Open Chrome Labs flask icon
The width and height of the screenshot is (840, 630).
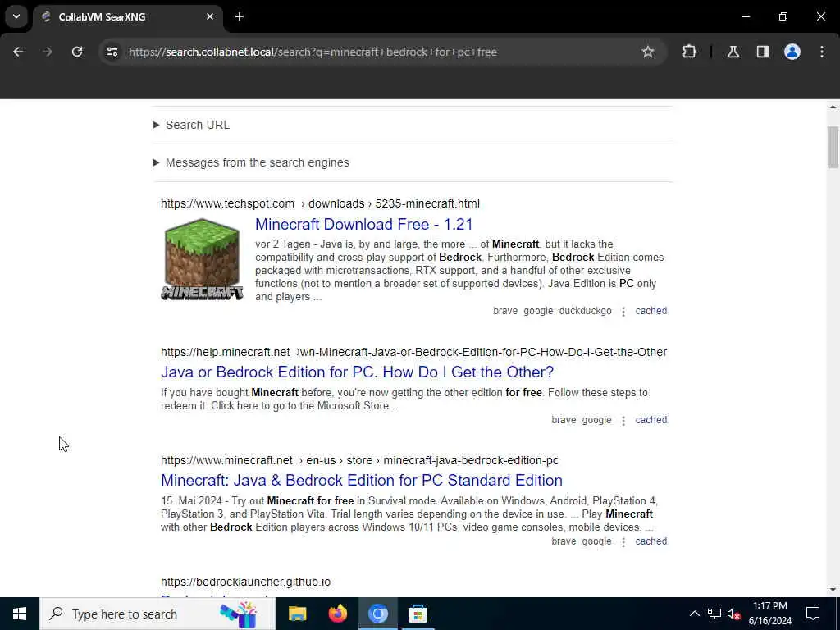733,52
